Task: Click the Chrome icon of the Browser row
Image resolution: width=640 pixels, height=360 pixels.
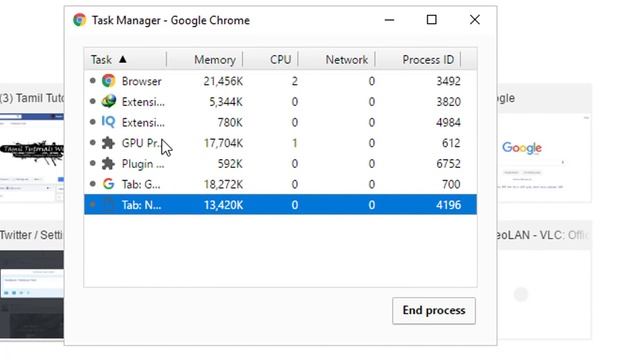Action: click(x=109, y=81)
